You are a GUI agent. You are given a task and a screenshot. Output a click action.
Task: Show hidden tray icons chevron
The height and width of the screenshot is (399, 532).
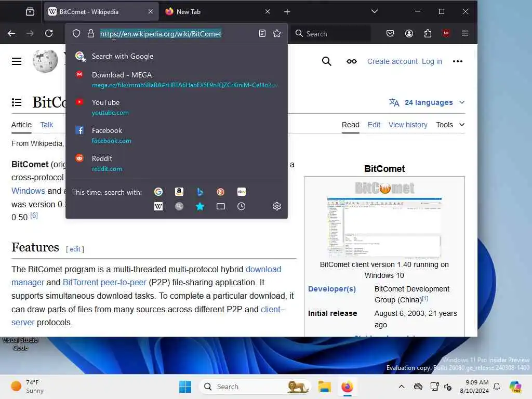tap(402, 387)
